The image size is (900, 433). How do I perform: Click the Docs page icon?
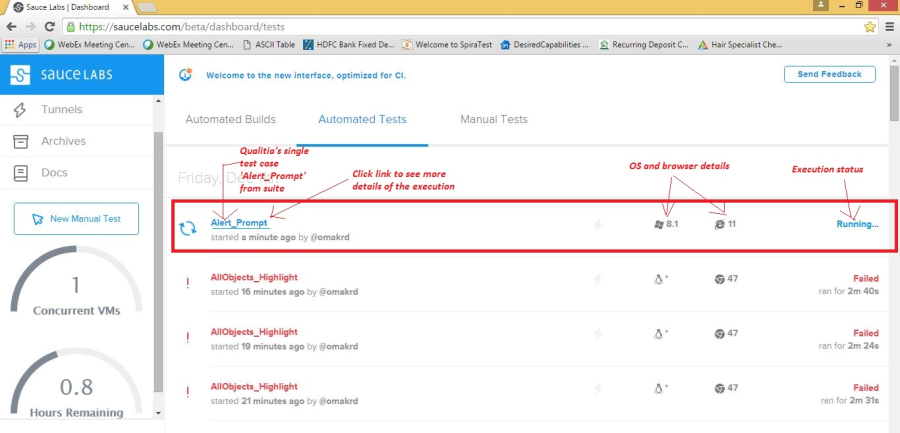[19, 173]
